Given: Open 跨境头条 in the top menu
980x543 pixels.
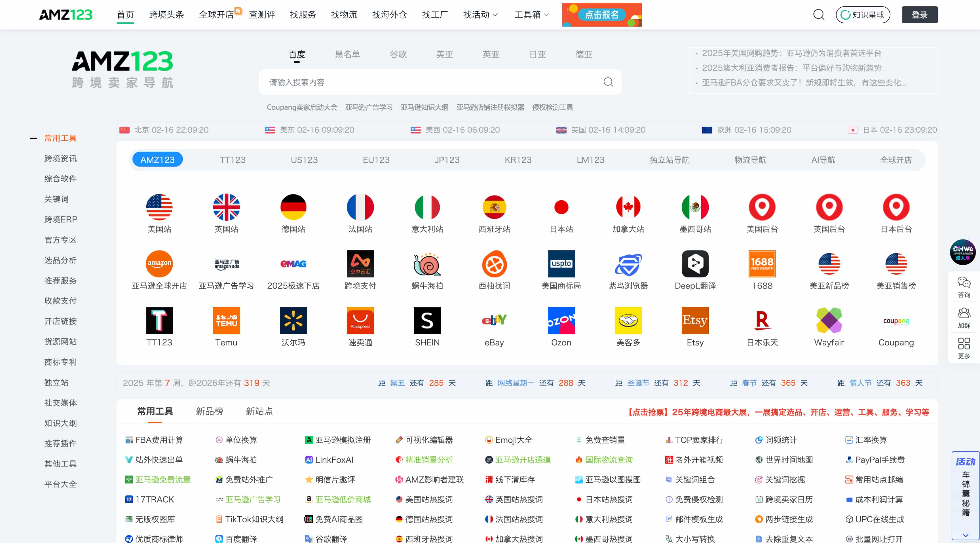Looking at the screenshot, I should 166,15.
